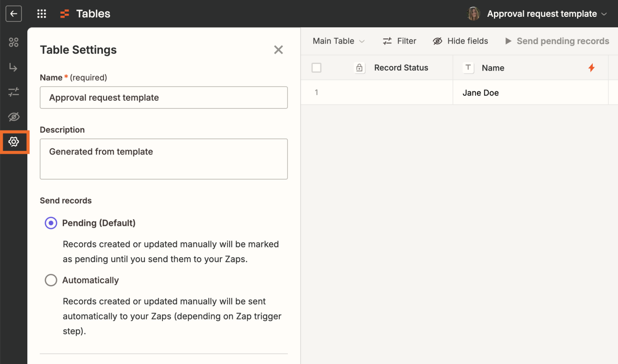
Task: Open the settings gear in sidebar
Action: [x=14, y=142]
